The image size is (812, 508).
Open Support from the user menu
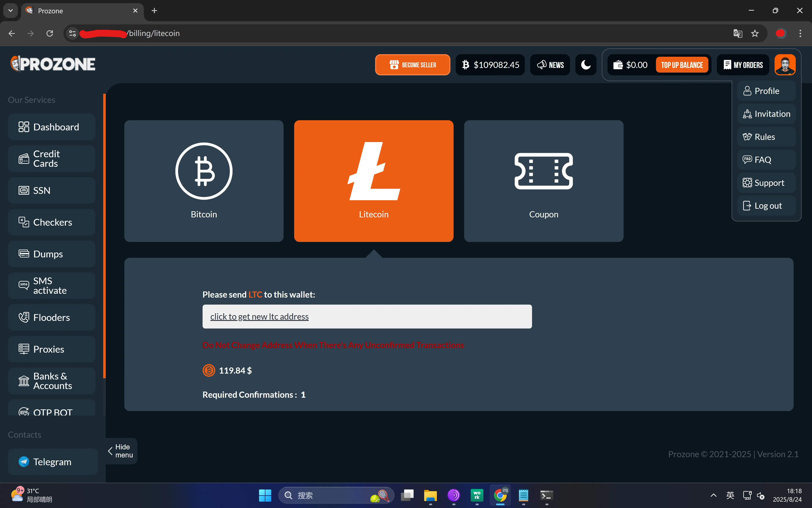(766, 183)
